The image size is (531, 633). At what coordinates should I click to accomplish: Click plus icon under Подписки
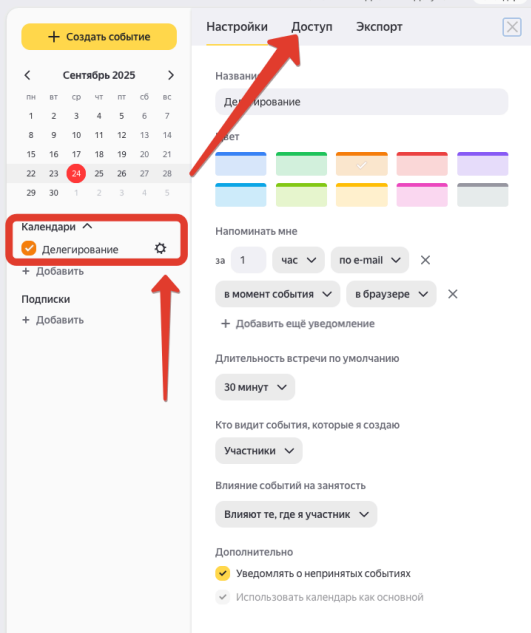[26, 320]
